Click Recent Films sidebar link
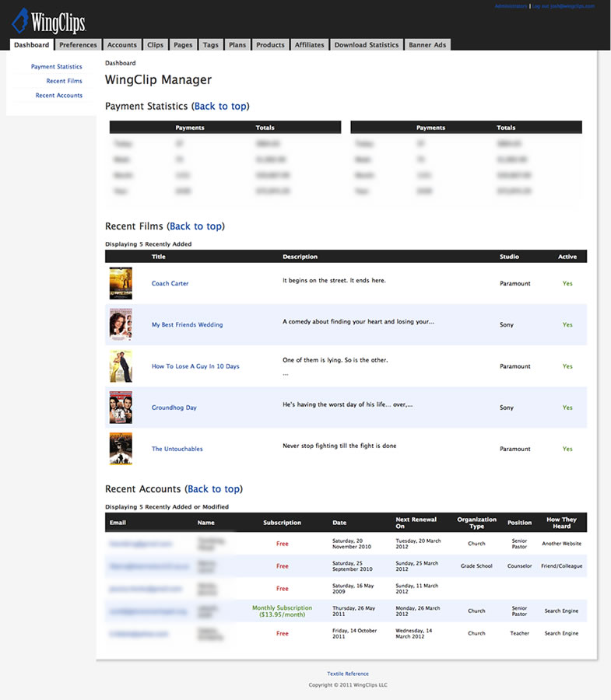Viewport: 611px width, 700px height. (x=64, y=81)
